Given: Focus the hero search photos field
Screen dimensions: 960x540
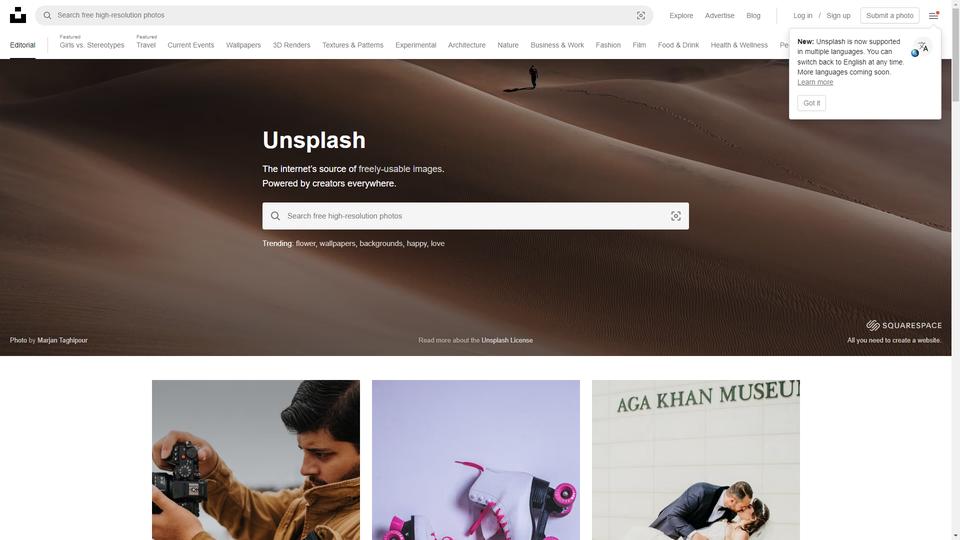Looking at the screenshot, I should [x=475, y=216].
